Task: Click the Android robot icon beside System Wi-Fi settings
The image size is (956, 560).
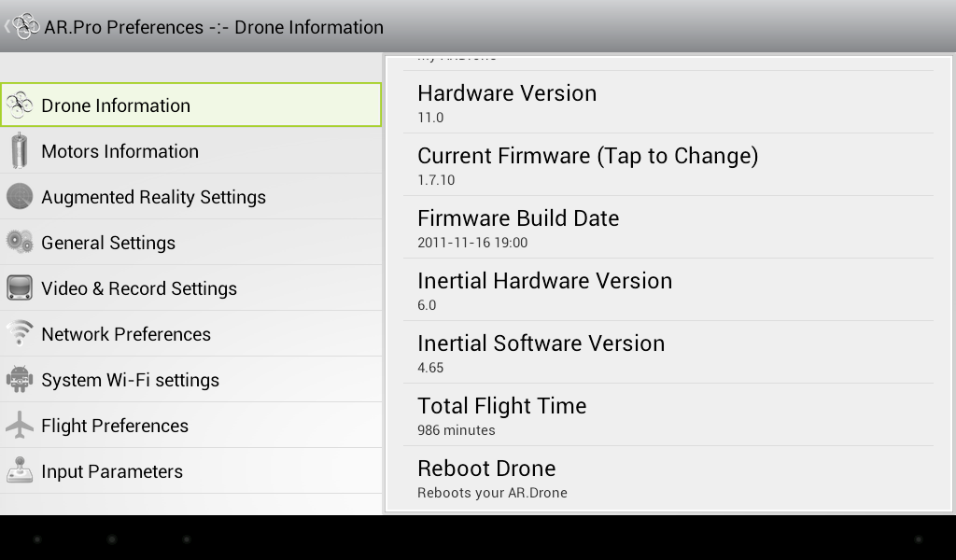Action: pos(20,379)
